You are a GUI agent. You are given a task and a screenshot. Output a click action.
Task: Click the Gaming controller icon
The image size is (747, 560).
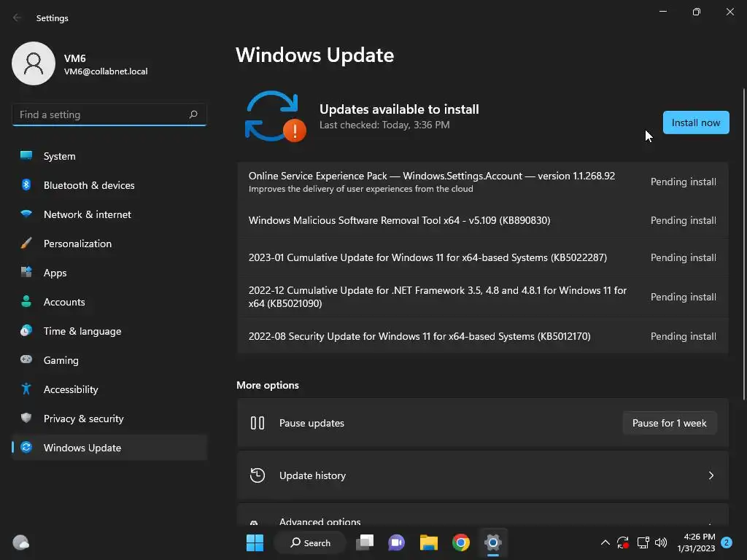[x=26, y=359]
